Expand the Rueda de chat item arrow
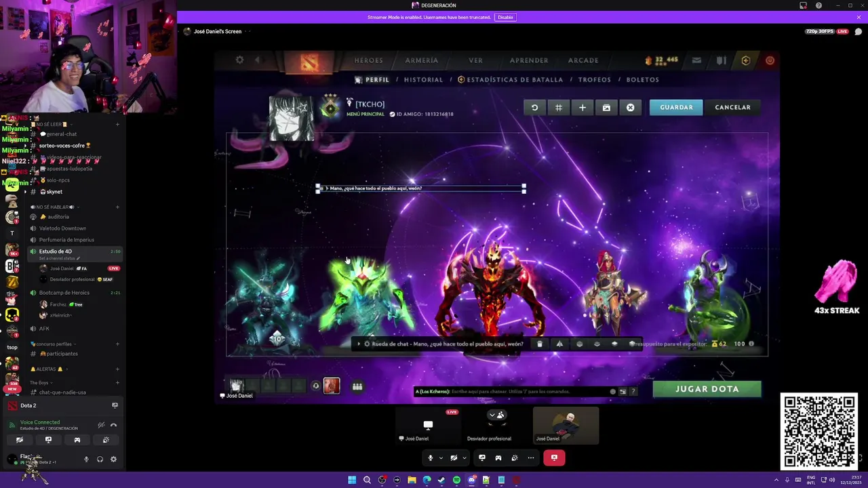 359,344
